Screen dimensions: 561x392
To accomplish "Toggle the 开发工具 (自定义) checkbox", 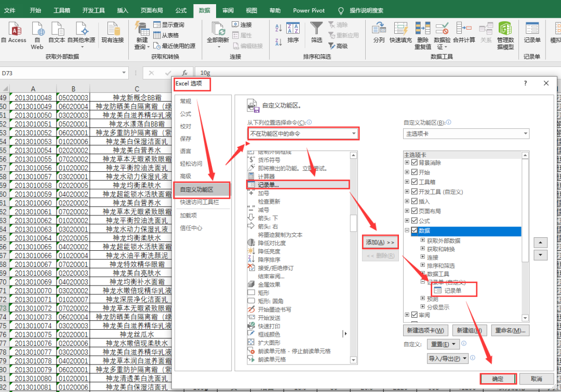I will (415, 192).
